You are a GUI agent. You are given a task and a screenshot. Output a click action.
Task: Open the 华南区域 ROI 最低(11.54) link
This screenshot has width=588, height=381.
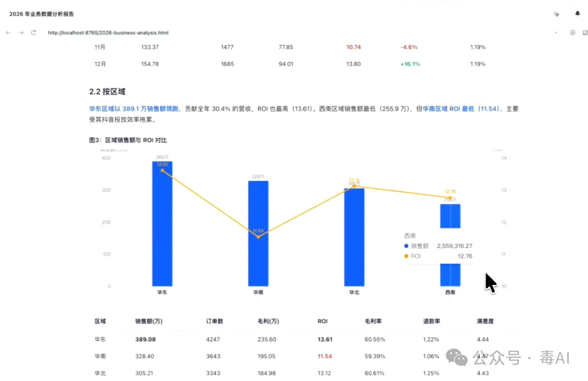click(x=461, y=109)
